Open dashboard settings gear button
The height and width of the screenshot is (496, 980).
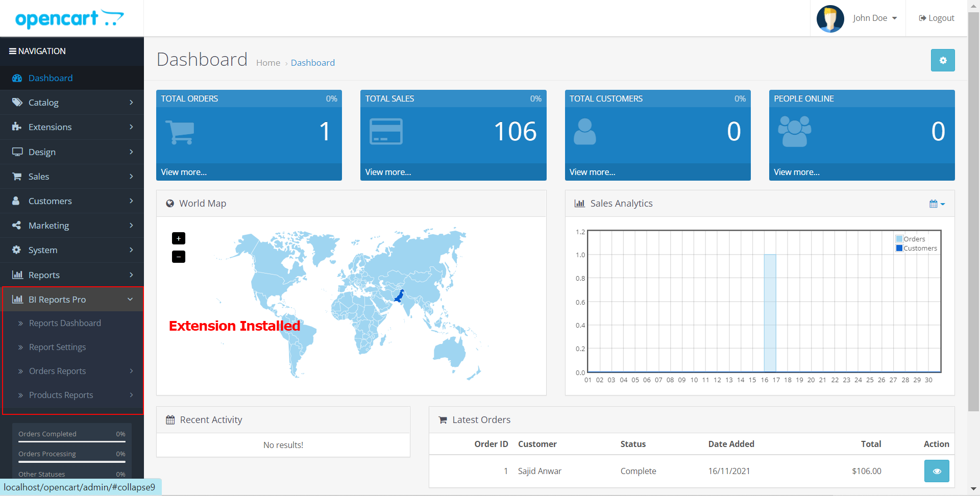(943, 60)
